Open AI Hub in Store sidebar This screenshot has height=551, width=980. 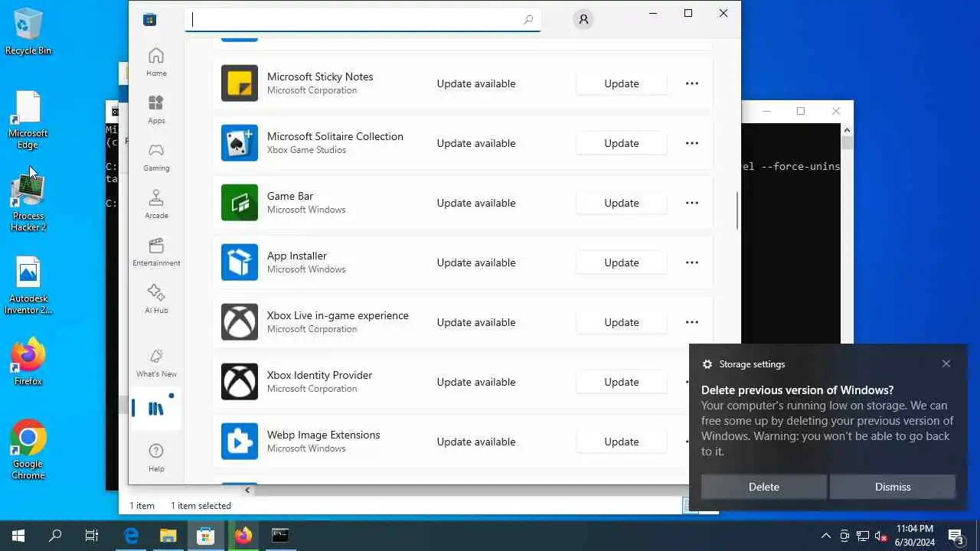[156, 299]
